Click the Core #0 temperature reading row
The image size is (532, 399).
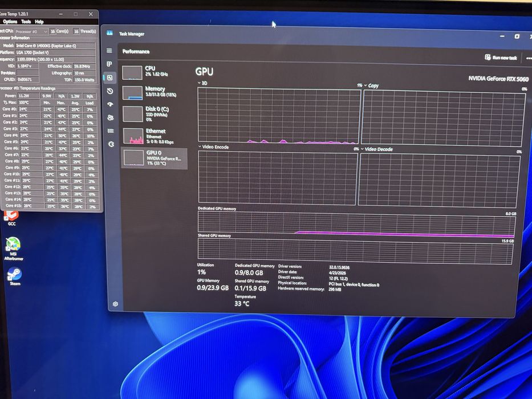point(50,109)
